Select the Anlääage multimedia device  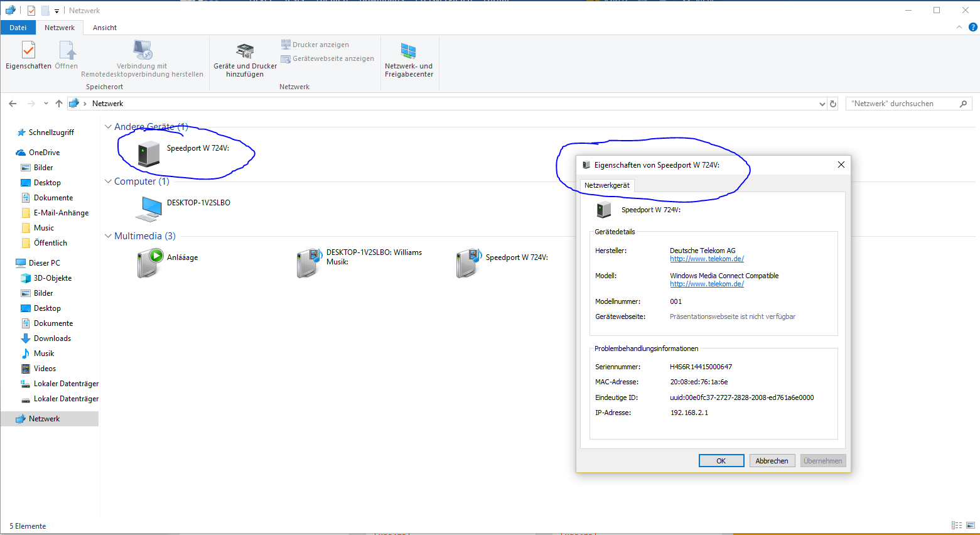[x=168, y=262]
